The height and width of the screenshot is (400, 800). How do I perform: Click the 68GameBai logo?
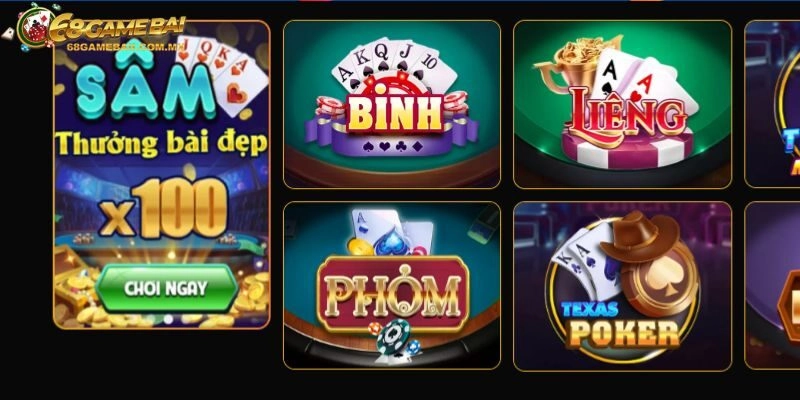[x=102, y=28]
